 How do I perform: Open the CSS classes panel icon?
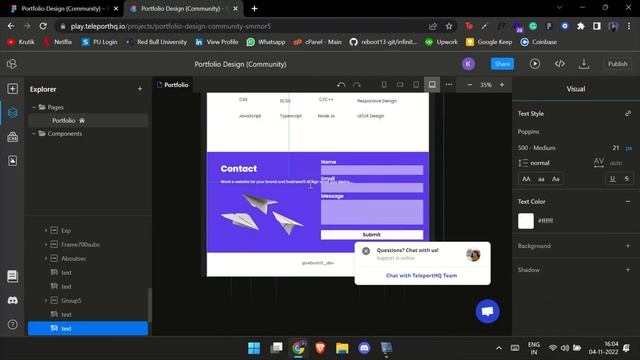point(12,136)
